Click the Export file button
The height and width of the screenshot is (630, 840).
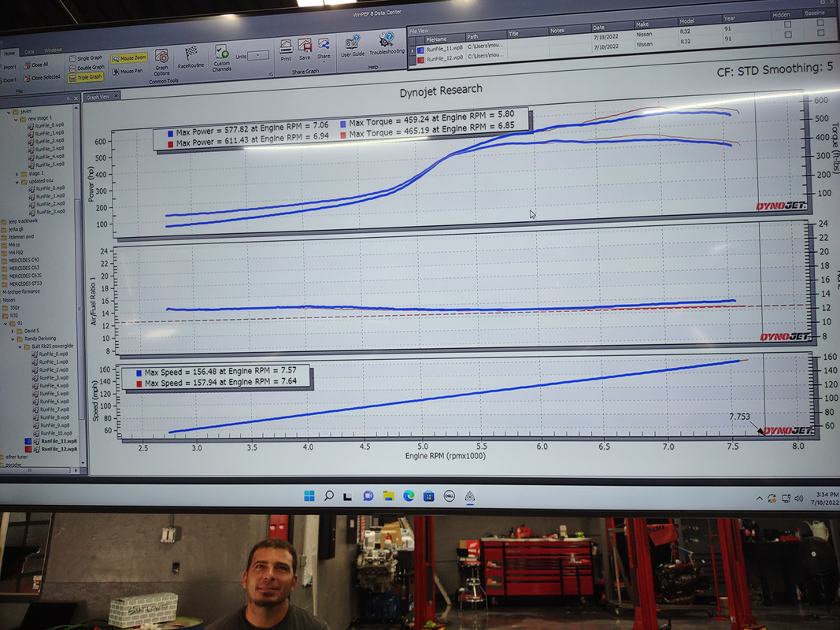pyautogui.click(x=9, y=80)
